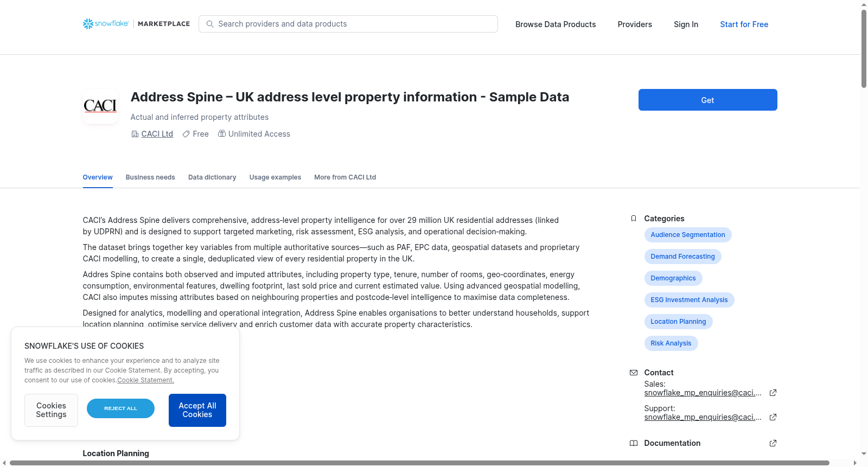The image size is (868, 467).
Task: Open Sales email external link icon
Action: (773, 393)
